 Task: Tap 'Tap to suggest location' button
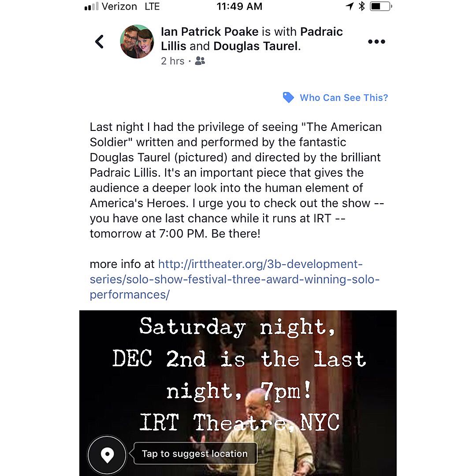point(195,454)
